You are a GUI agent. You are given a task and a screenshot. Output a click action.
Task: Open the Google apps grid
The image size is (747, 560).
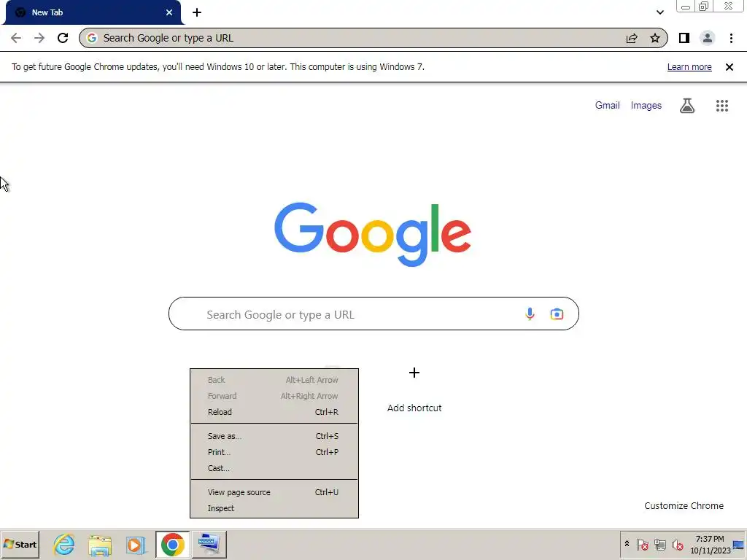tap(722, 105)
